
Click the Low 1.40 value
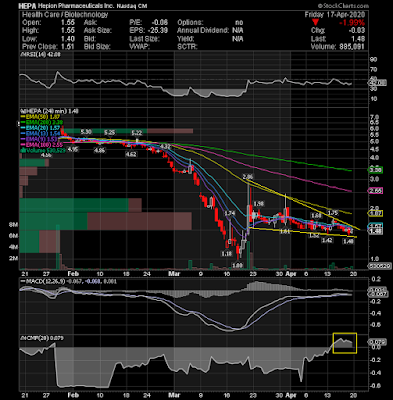coord(68,38)
